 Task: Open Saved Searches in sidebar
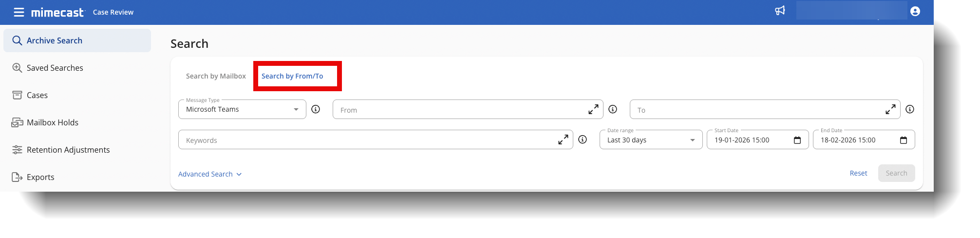coord(55,68)
